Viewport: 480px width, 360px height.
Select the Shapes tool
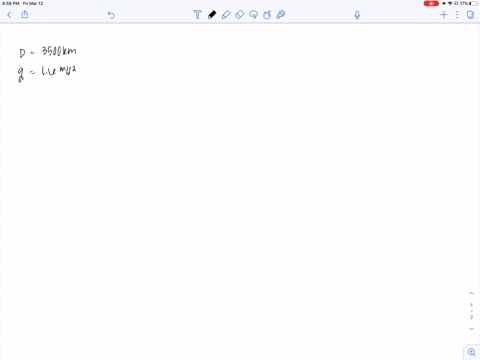click(267, 15)
